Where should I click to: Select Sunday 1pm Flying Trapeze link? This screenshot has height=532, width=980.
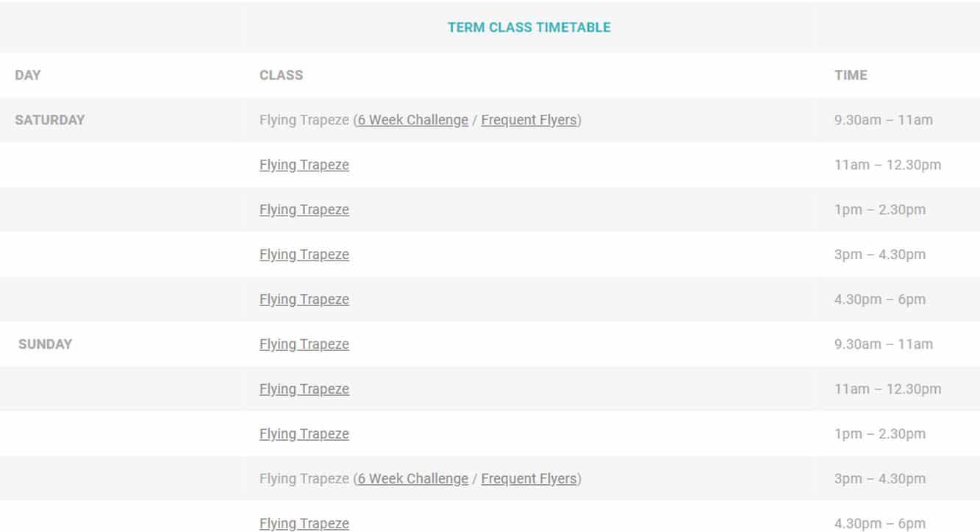304,434
